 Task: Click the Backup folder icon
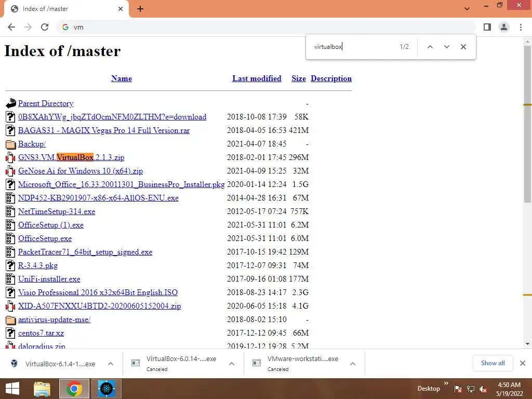pyautogui.click(x=10, y=144)
